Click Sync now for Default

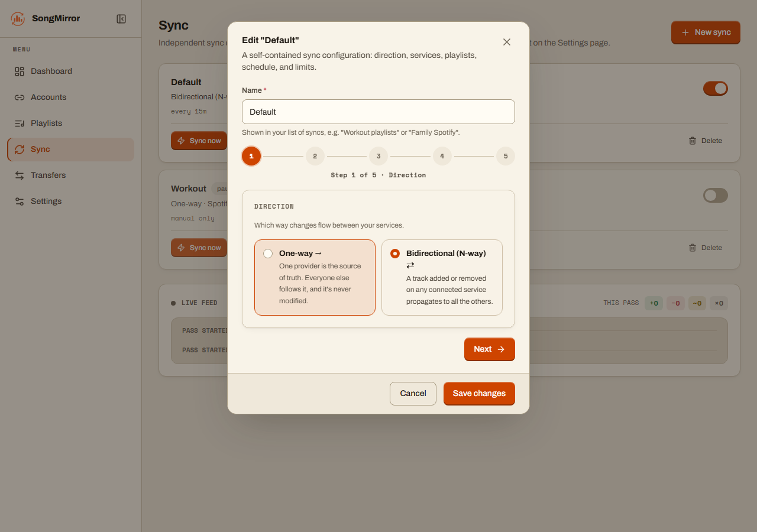point(199,141)
